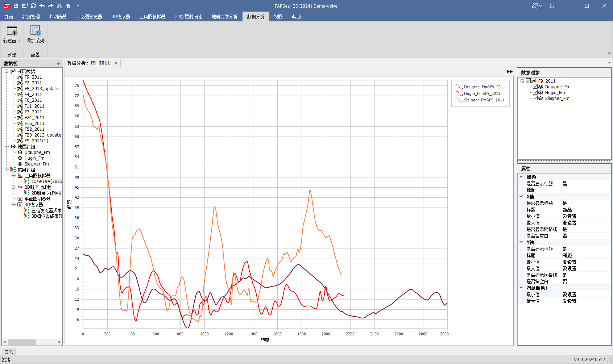Open the 日志 log tab at bottom
The height and width of the screenshot is (364, 613).
click(x=9, y=352)
